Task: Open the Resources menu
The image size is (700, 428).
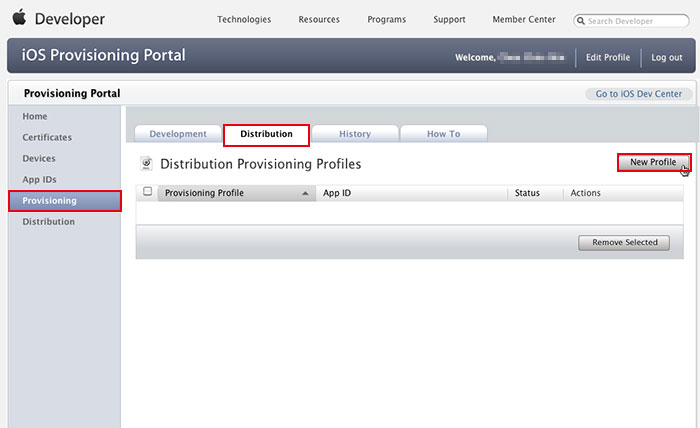Action: click(319, 20)
